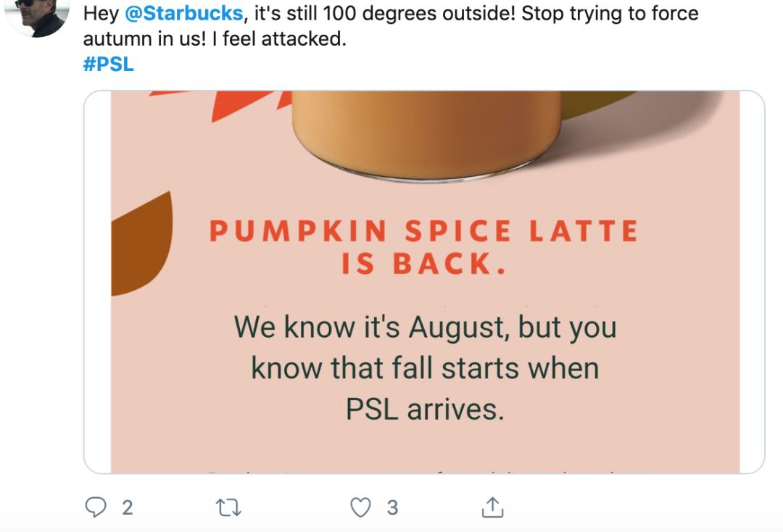The image size is (783, 532).
Task: Click the latte cup in the image
Action: (x=428, y=130)
